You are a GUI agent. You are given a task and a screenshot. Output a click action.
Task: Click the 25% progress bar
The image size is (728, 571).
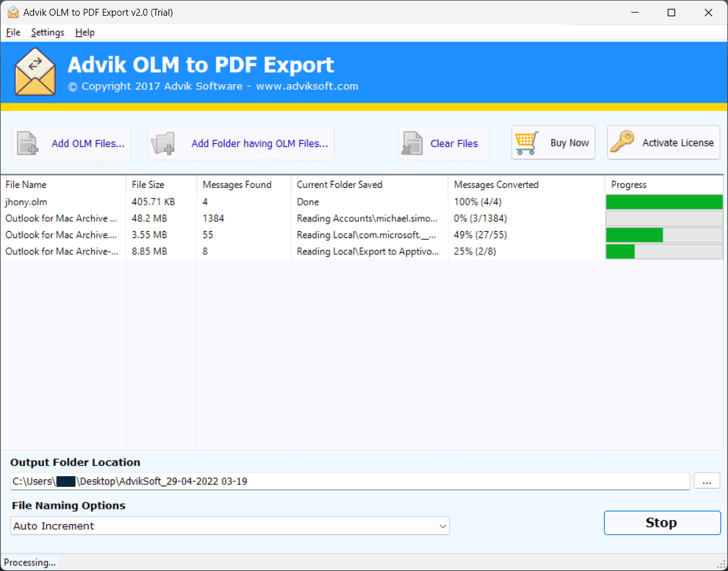tap(665, 251)
